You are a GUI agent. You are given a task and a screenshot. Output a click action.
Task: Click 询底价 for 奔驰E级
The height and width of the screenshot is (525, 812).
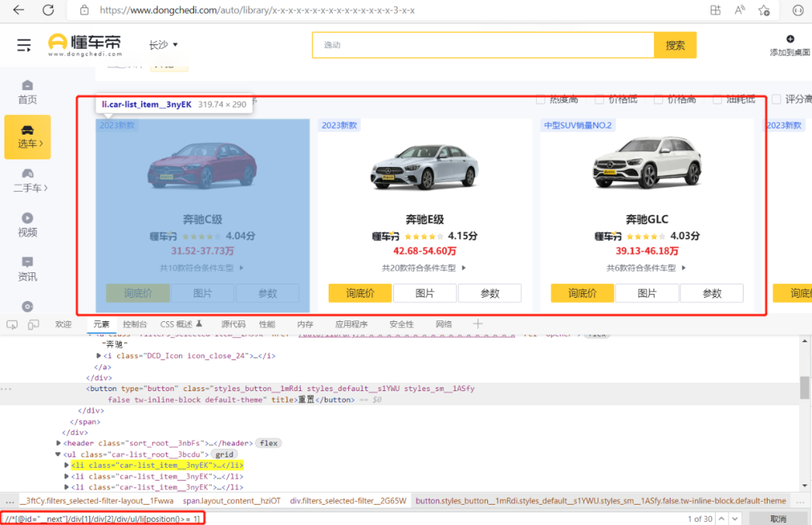pyautogui.click(x=360, y=293)
